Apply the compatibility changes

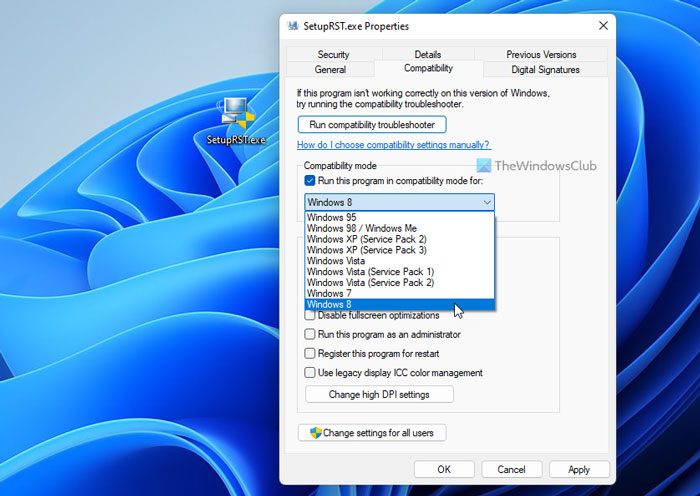coord(579,469)
